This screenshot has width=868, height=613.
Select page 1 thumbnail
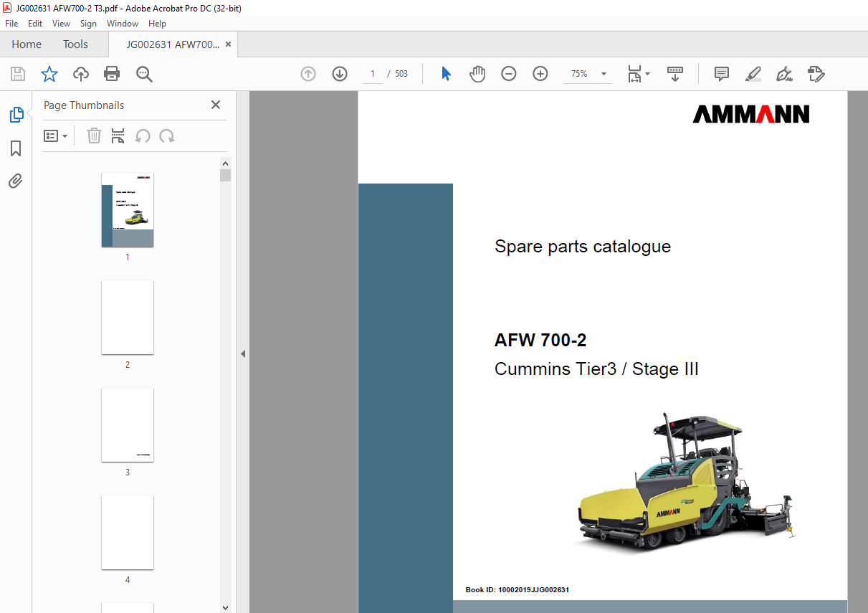click(128, 210)
